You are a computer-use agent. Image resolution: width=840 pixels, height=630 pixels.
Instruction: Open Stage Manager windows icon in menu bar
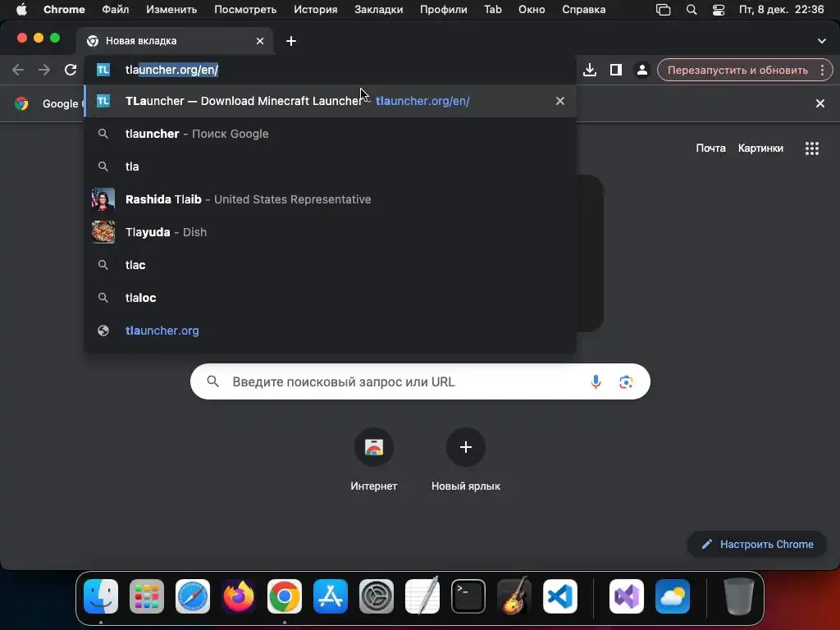tap(663, 10)
